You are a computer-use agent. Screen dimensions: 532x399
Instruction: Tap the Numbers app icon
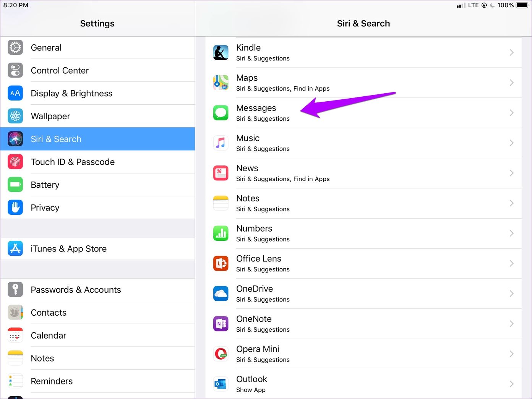coord(221,234)
